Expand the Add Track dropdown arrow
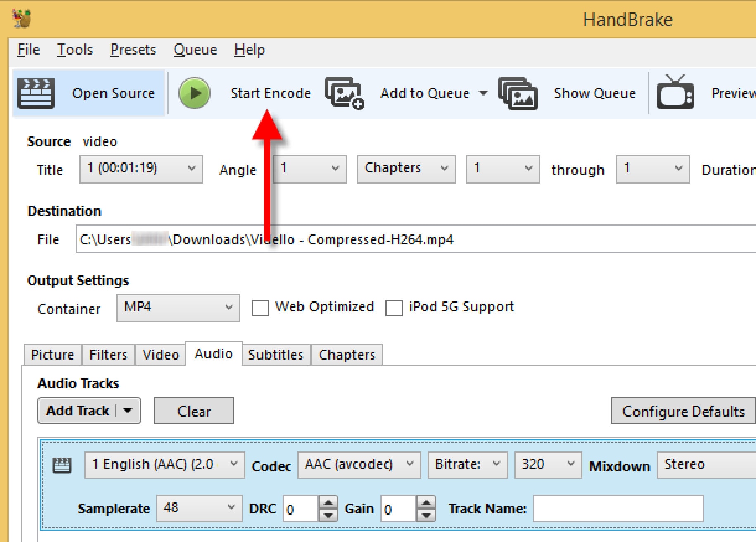The image size is (756, 542). [x=128, y=411]
